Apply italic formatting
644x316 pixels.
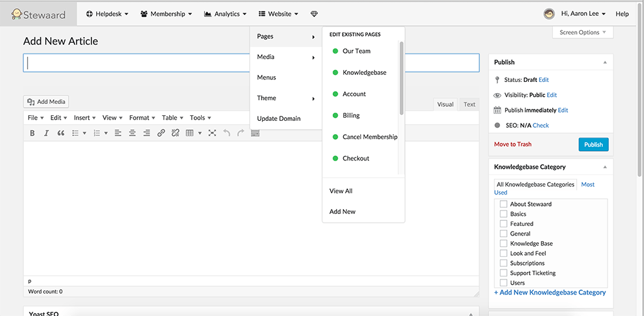(x=47, y=133)
